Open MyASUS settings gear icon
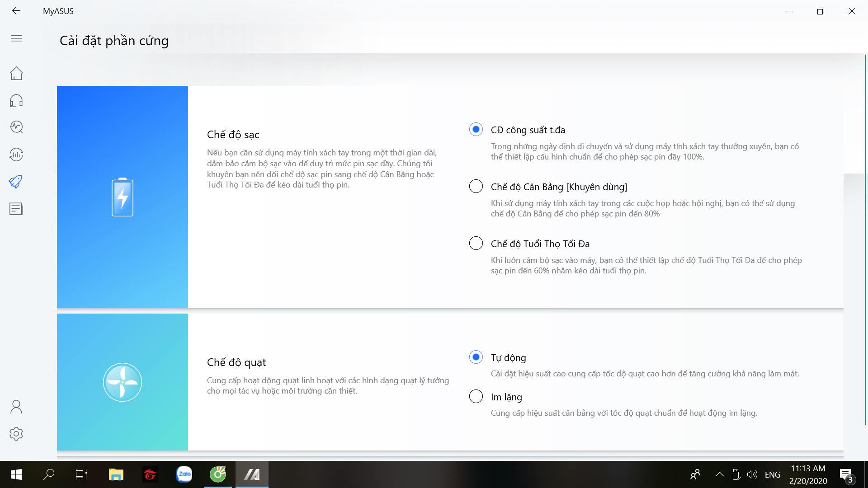Image resolution: width=868 pixels, height=488 pixels. (16, 434)
